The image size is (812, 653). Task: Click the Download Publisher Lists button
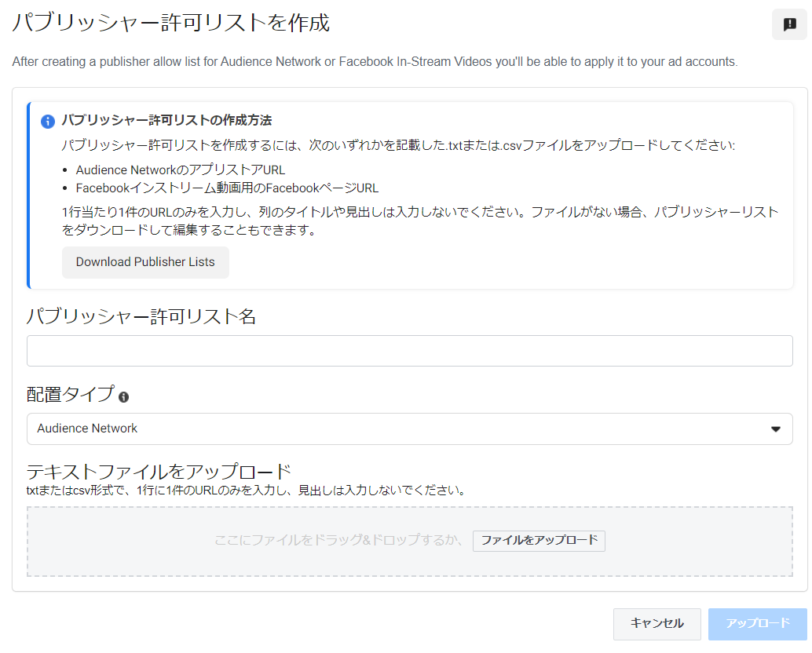(145, 262)
